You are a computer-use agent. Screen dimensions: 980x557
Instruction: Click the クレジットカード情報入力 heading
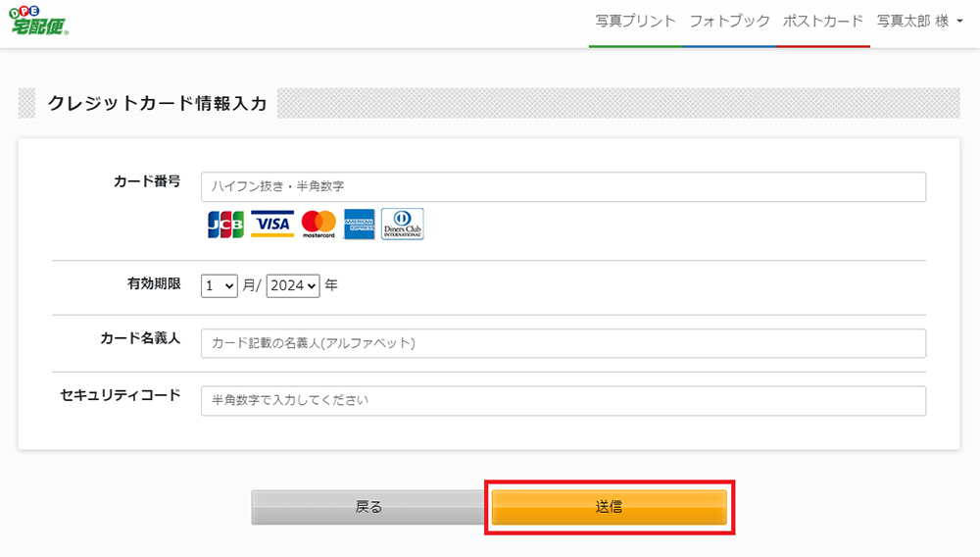coord(158,103)
